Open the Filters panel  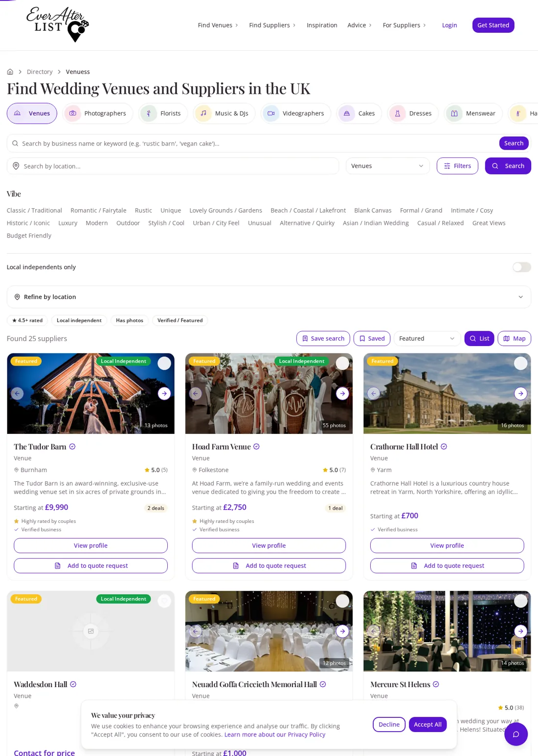coord(457,166)
